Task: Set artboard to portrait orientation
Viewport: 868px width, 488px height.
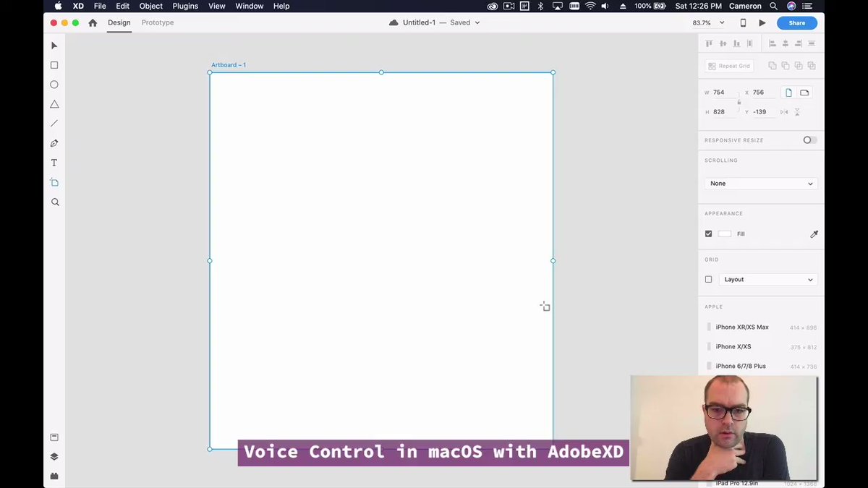Action: coord(788,93)
